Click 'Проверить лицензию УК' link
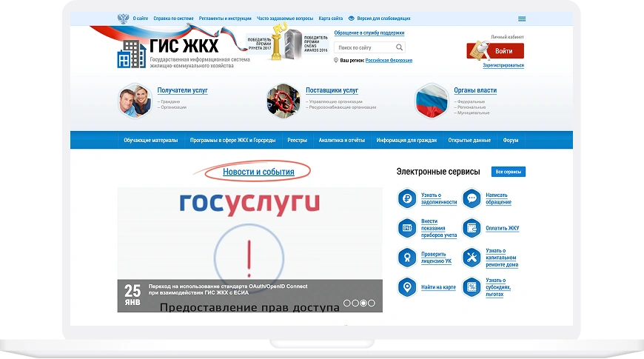 tap(436, 258)
